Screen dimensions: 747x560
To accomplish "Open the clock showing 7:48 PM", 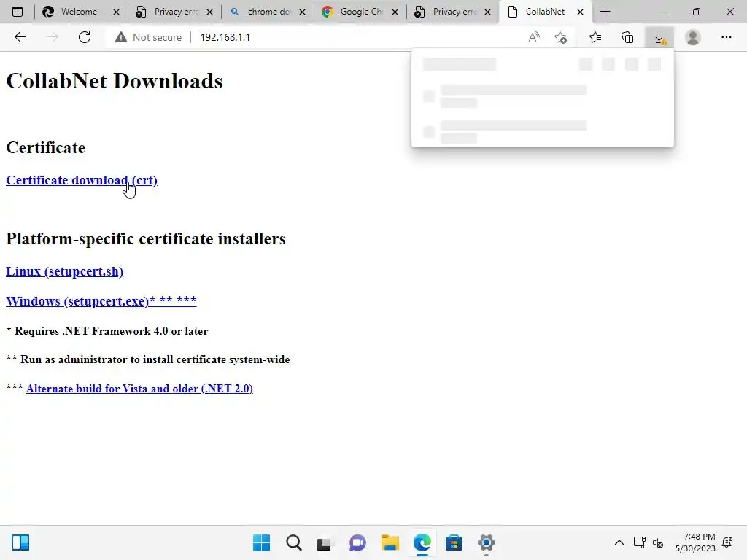I will (x=695, y=542).
